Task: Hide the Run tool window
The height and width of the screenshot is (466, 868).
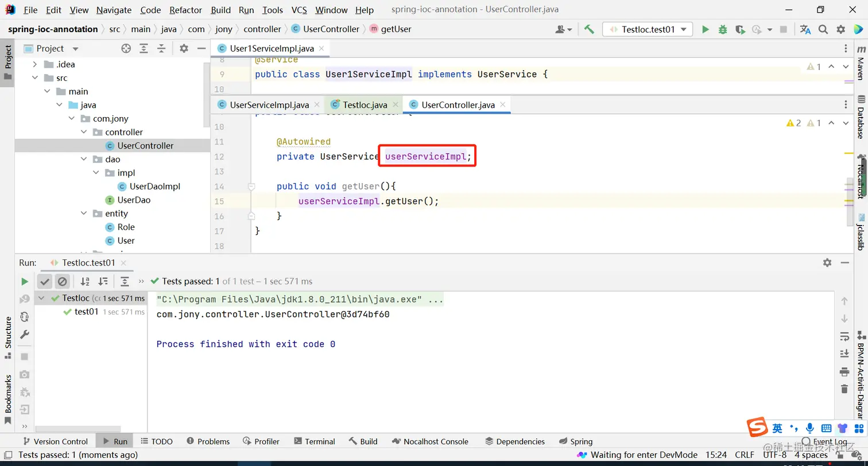Action: 844,262
